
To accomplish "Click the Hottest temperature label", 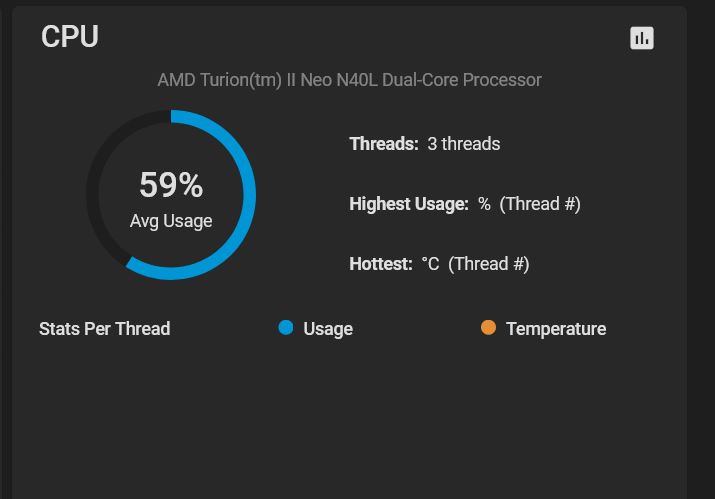I will (381, 264).
